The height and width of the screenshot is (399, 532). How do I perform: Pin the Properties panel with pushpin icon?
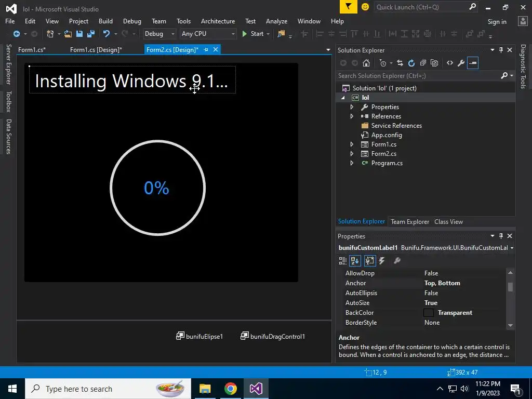coord(501,236)
